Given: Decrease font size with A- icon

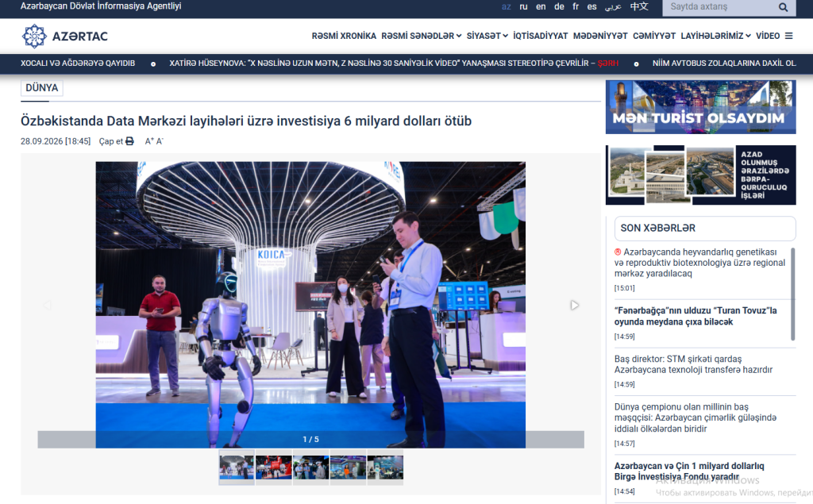Looking at the screenshot, I should point(160,141).
